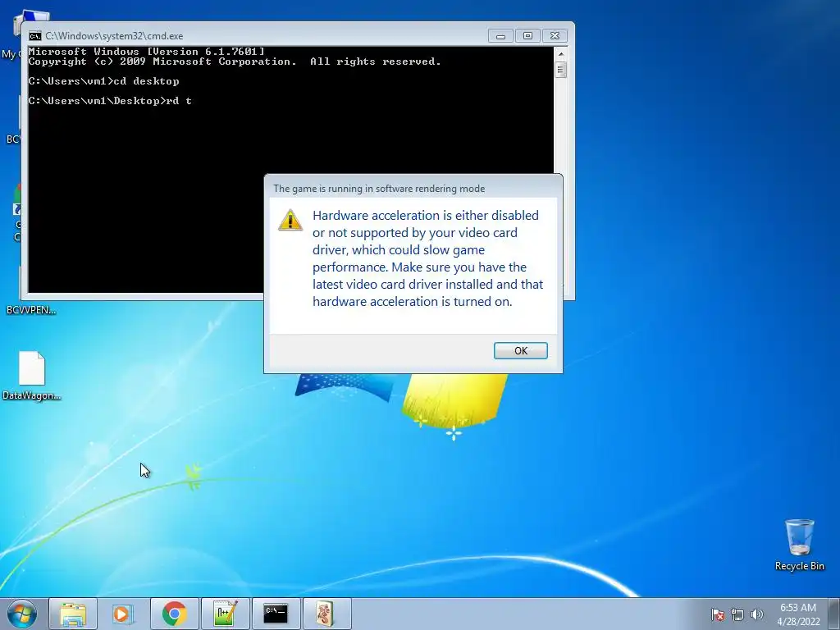The height and width of the screenshot is (630, 840).
Task: Switch to the Mahjong game taskbar button
Action: 326,614
